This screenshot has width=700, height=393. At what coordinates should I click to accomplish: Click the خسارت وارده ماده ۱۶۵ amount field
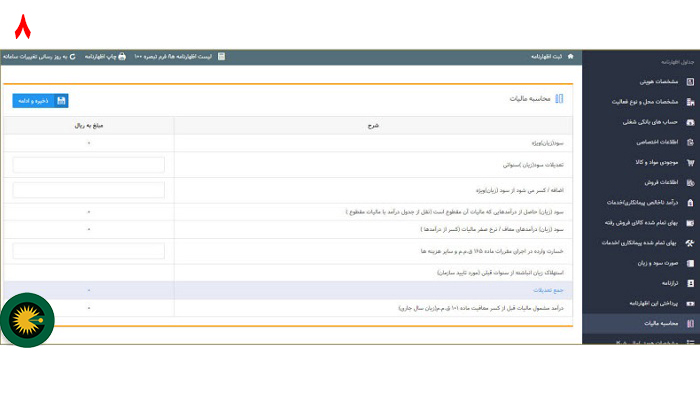tap(88, 251)
